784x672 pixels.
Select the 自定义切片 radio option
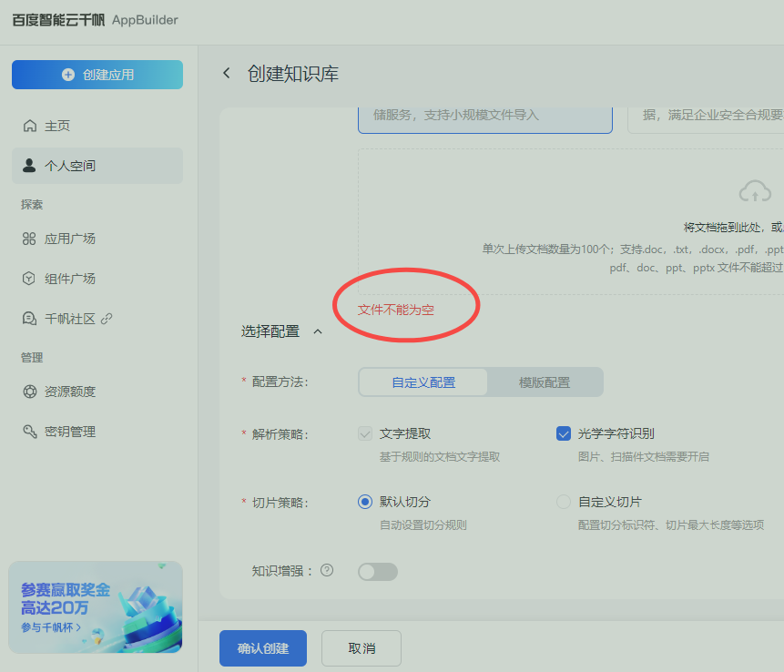564,502
